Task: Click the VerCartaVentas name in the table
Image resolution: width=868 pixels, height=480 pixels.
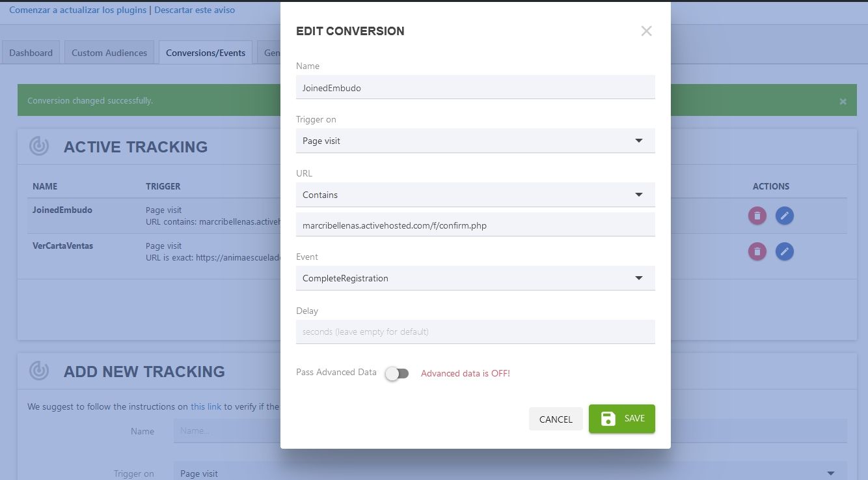Action: (62, 246)
